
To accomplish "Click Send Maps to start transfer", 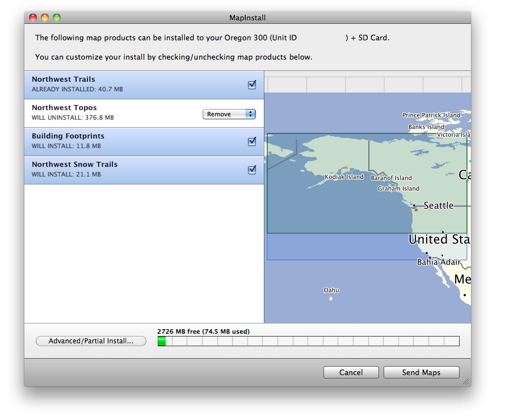I will (421, 372).
